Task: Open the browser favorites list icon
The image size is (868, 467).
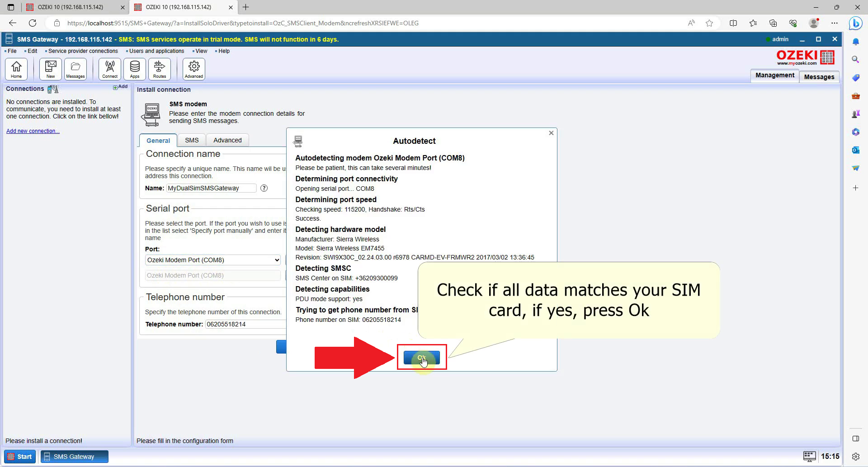Action: coord(753,23)
